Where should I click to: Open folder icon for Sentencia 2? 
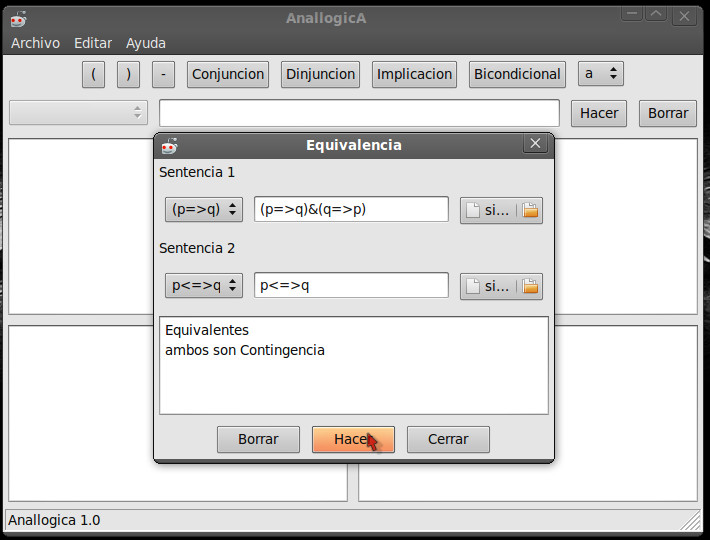[x=530, y=286]
